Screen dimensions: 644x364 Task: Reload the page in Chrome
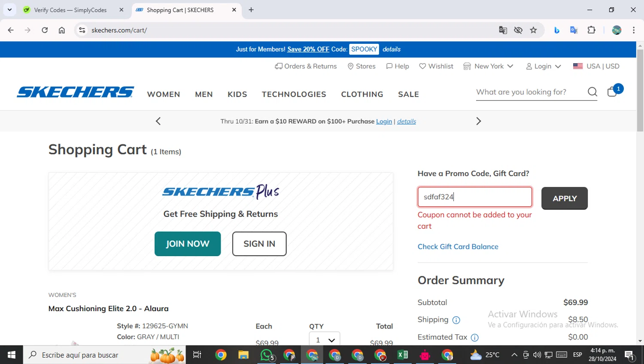click(x=45, y=30)
